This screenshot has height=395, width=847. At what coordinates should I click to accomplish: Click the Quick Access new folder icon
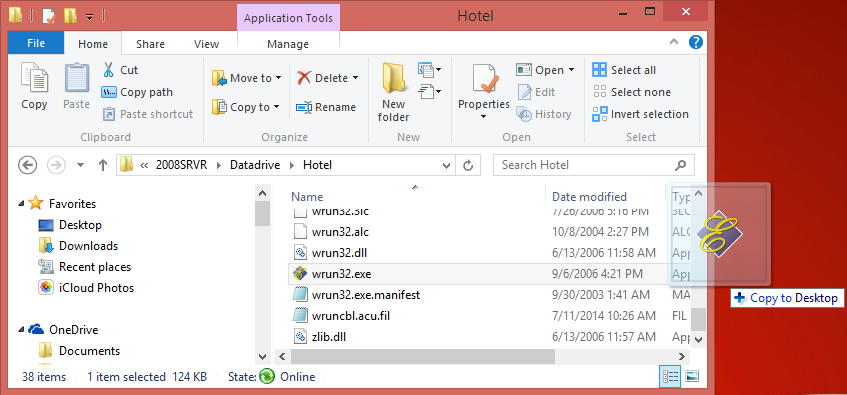pos(70,16)
